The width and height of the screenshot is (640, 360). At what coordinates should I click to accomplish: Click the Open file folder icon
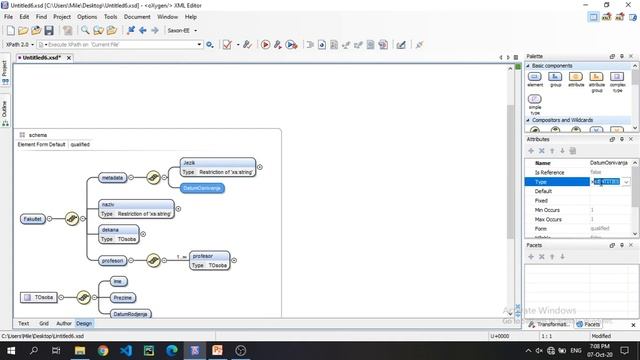(x=23, y=30)
